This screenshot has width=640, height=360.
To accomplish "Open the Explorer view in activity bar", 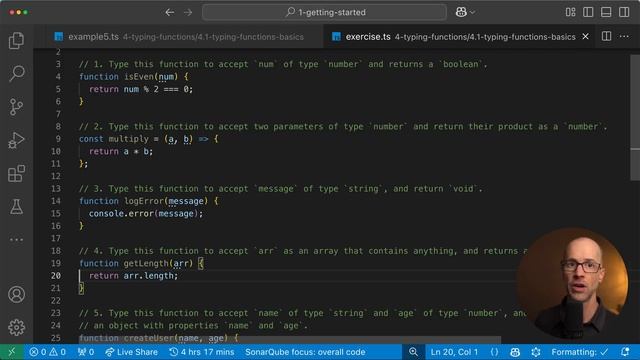I will click(16, 40).
